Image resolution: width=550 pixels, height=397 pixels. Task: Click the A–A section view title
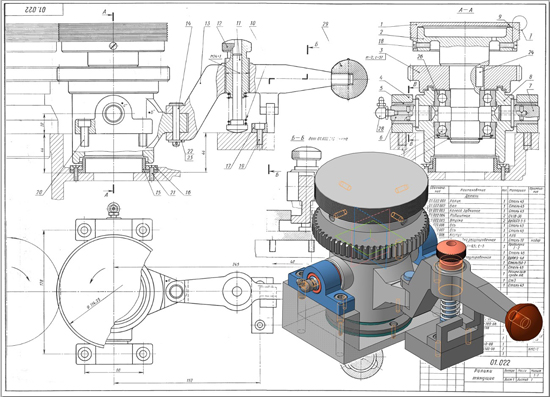click(x=466, y=11)
